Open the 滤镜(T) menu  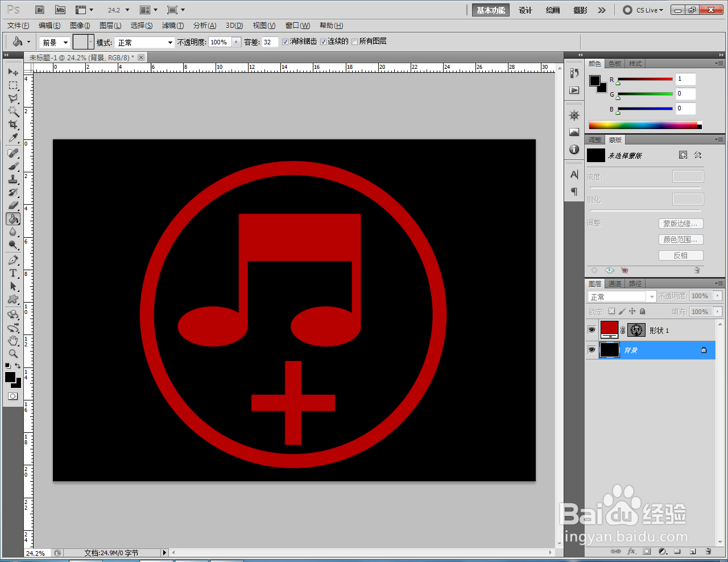(x=173, y=26)
